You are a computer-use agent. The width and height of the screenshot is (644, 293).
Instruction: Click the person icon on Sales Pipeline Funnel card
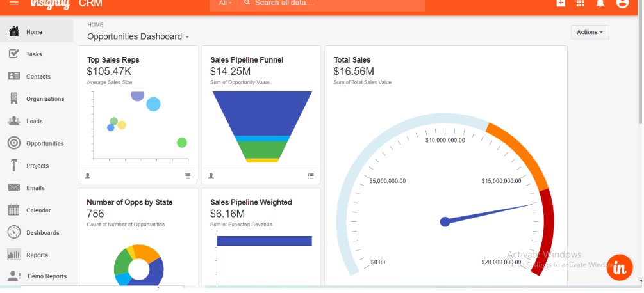(211, 176)
